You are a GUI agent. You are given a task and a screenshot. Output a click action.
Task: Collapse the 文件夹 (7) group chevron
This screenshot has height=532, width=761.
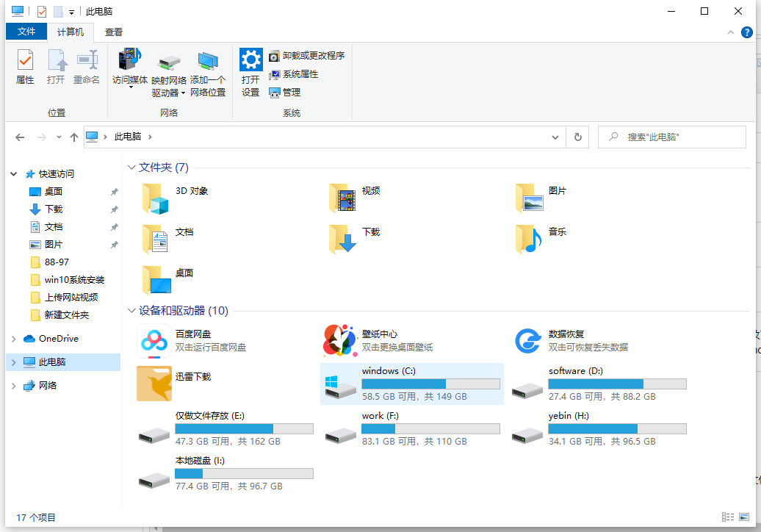pos(131,168)
